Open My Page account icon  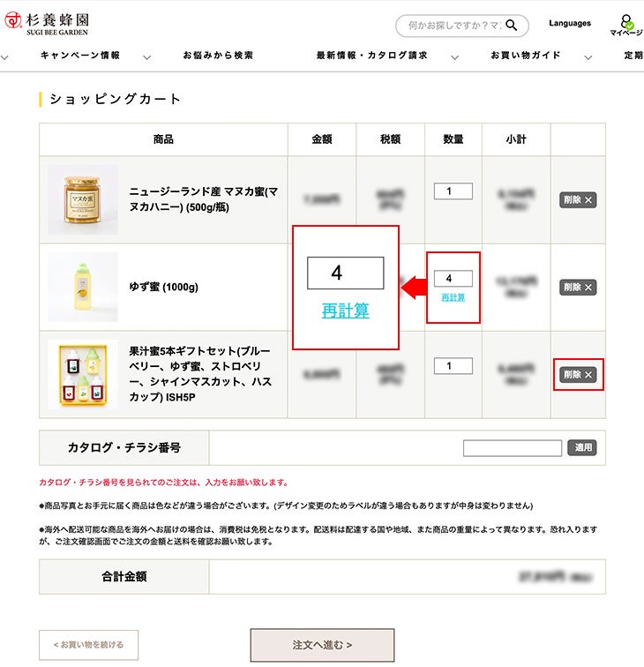pos(625,25)
